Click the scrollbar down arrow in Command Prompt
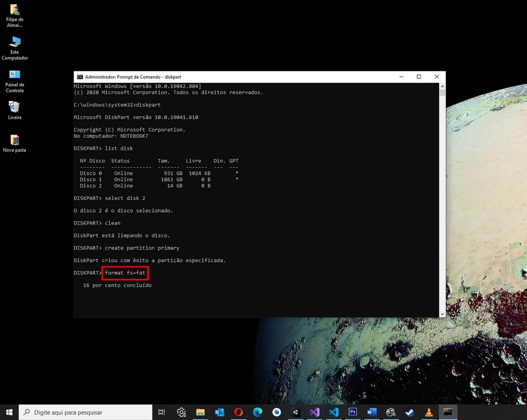Viewport: 527px width, 420px height. coord(442,314)
